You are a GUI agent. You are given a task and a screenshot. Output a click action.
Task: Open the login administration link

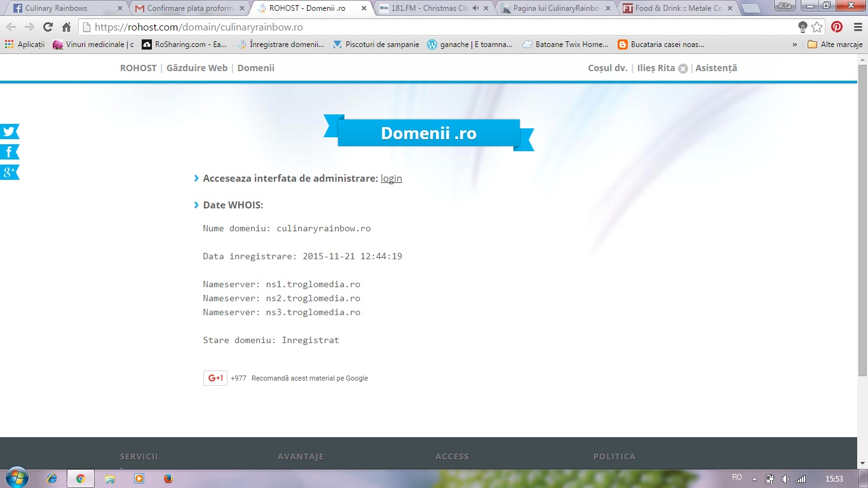[x=391, y=179]
